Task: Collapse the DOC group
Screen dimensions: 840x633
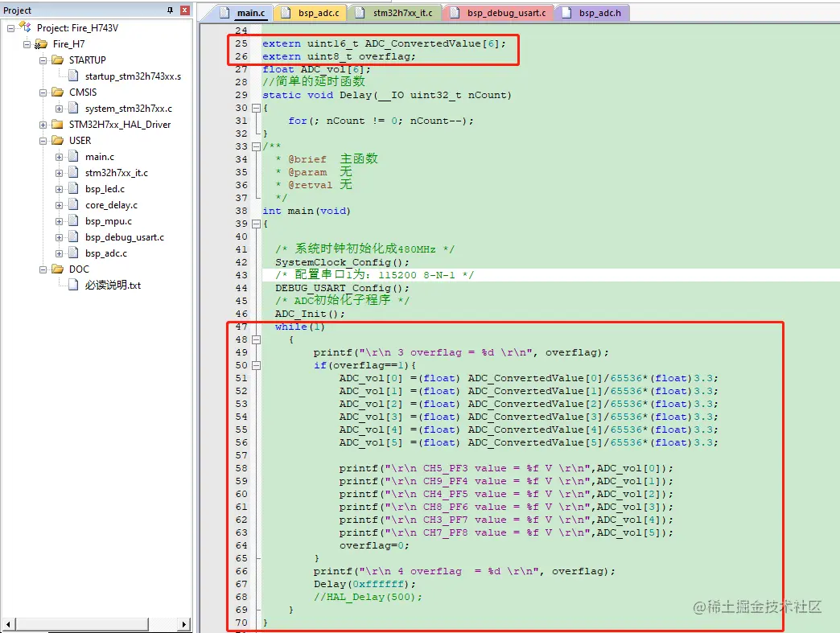Action: click(x=43, y=269)
